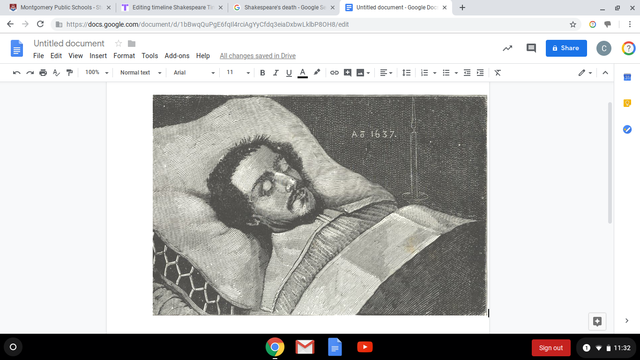Click All changes saved in Drive link
This screenshot has width=640, height=360.
click(258, 56)
